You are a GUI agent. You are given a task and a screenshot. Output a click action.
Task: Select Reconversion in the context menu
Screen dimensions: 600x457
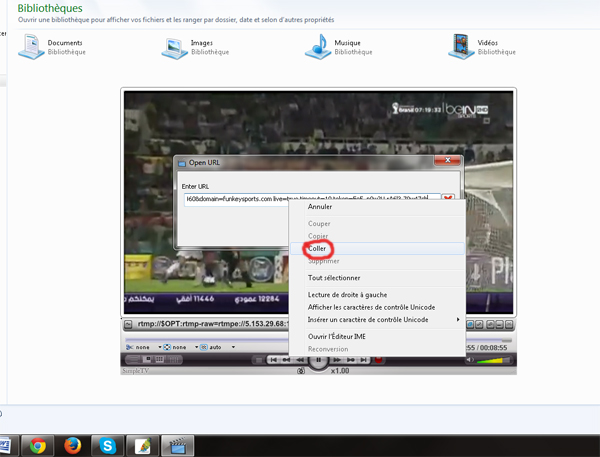pyautogui.click(x=377, y=349)
